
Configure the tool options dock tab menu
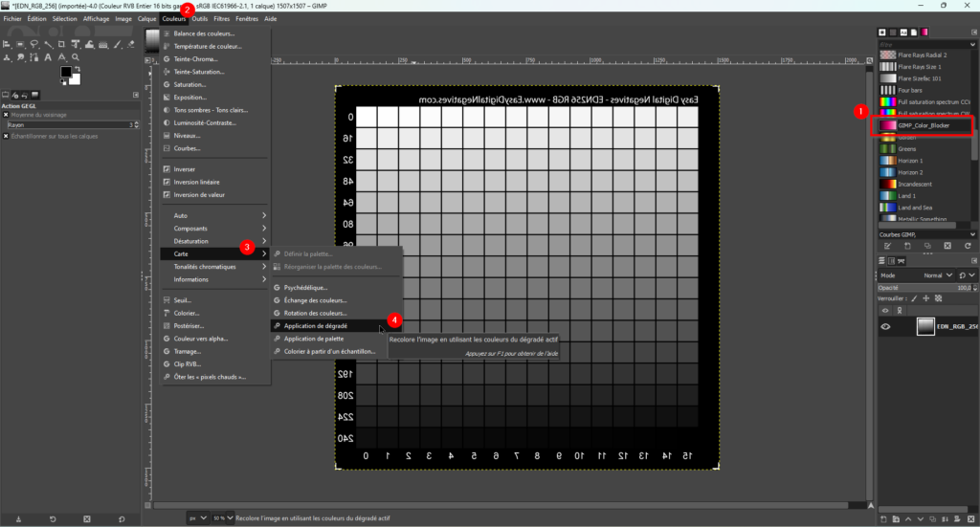(136, 95)
